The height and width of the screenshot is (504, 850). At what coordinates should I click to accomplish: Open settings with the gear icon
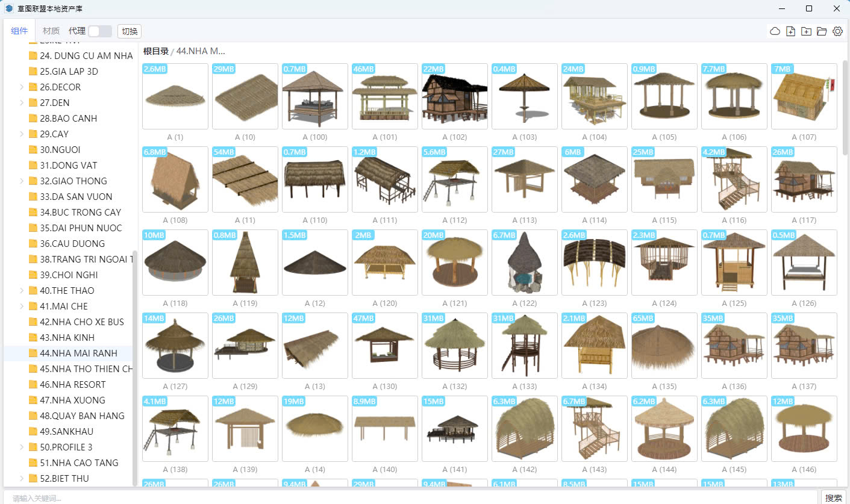(837, 31)
